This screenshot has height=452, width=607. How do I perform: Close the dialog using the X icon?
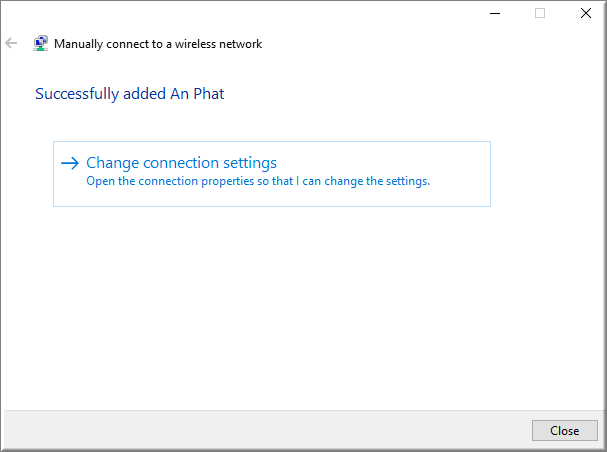click(586, 13)
